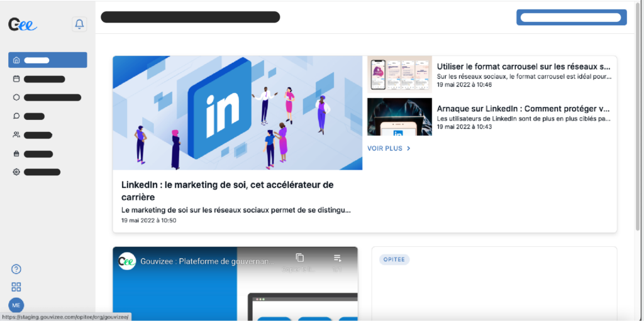Screen dimensions: 644x321
Task: Click the page vertical scrollbar
Action: pyautogui.click(x=638, y=116)
